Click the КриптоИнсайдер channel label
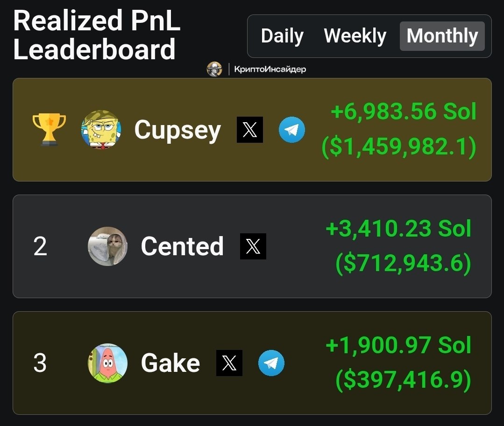This screenshot has height=426, width=504. (x=270, y=69)
